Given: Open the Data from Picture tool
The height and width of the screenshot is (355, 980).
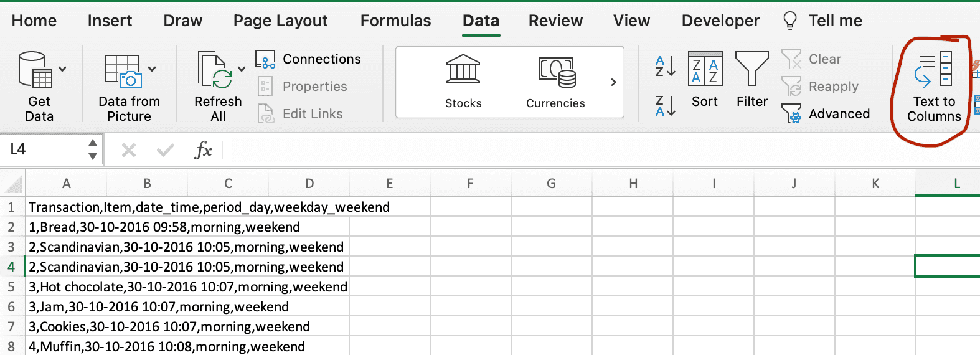Looking at the screenshot, I should (x=123, y=70).
